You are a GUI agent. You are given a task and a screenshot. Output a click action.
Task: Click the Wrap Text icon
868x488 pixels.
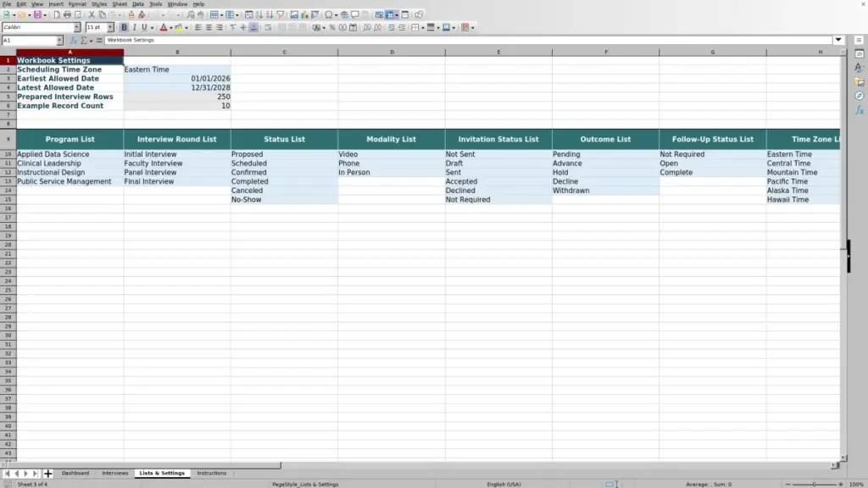(268, 28)
